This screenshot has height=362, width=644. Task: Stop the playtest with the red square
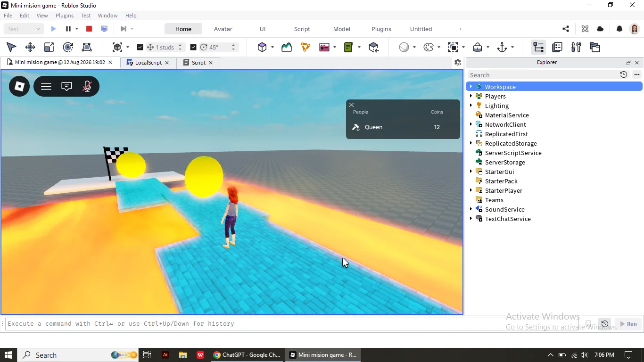[x=89, y=29]
